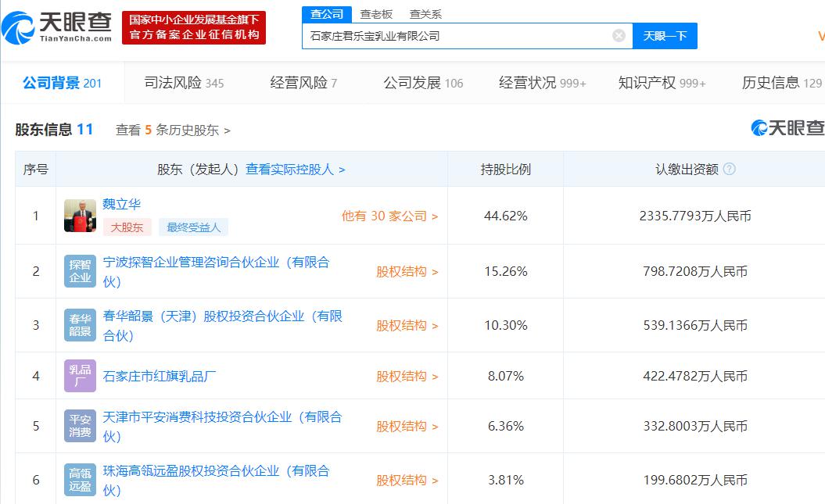Open the 平安消费 company logo icon
Image resolution: width=825 pixels, height=504 pixels.
tap(80, 426)
